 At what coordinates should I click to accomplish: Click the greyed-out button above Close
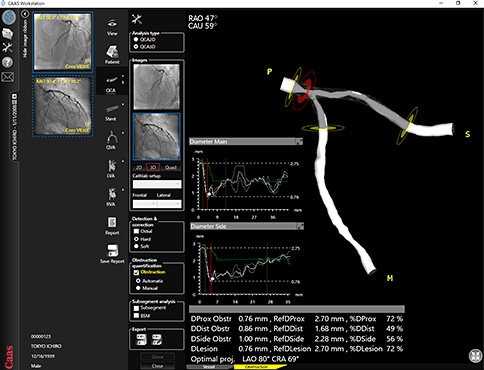[157, 357]
